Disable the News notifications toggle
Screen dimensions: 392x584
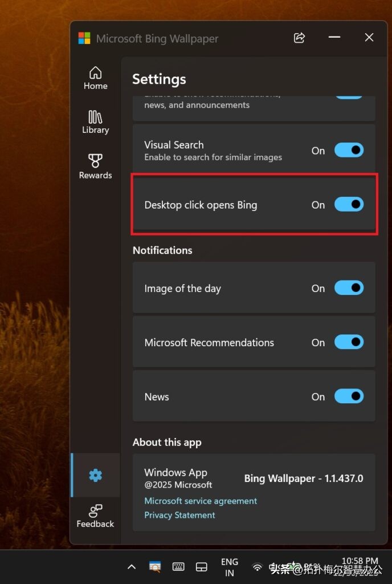coord(348,396)
